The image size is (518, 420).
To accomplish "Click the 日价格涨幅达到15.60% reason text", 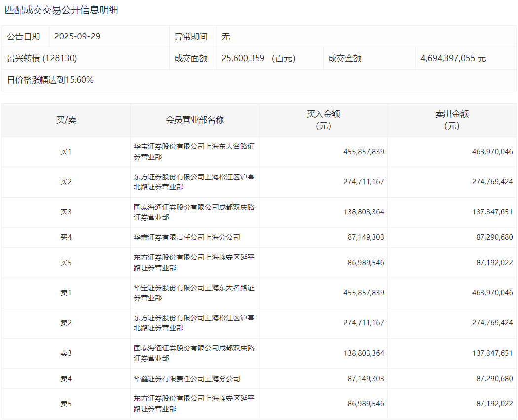I will (x=50, y=80).
